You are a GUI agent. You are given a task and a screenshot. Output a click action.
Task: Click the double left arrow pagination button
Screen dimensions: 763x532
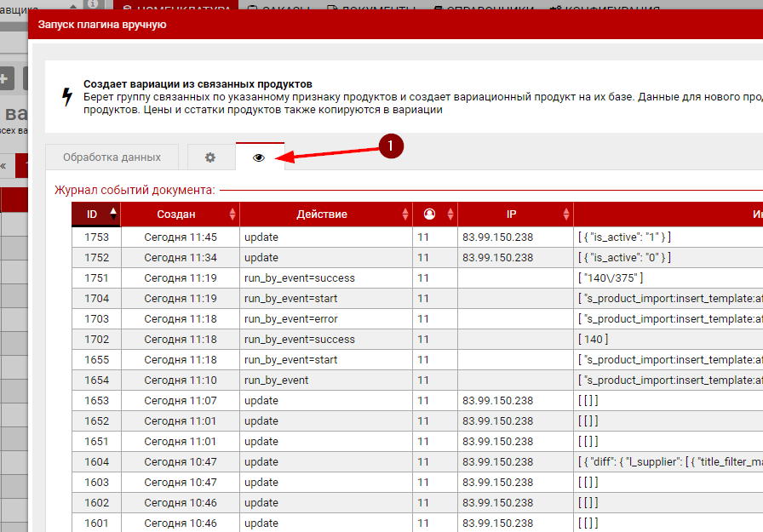[x=4, y=165]
